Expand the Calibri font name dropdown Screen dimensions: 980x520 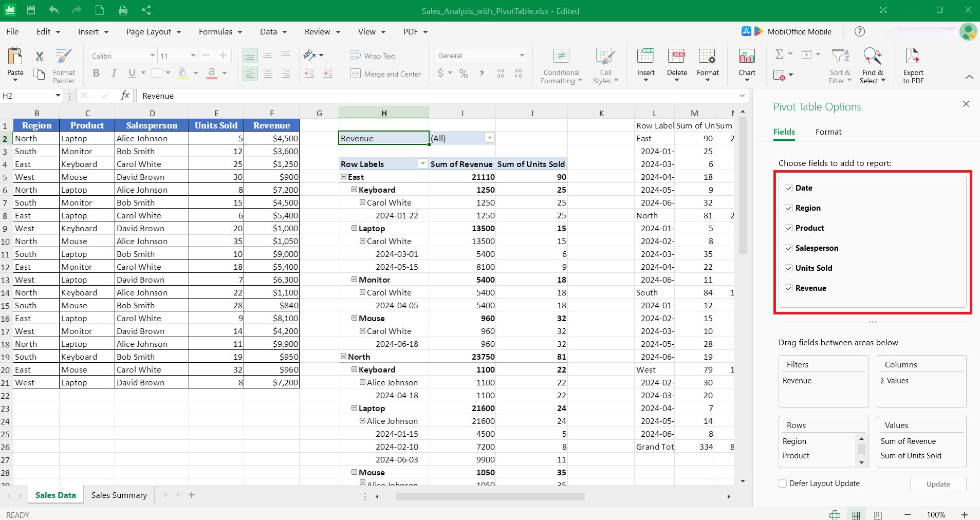[153, 55]
